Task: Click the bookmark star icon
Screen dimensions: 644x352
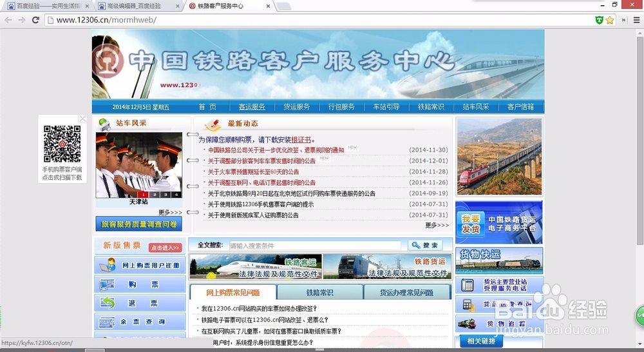Action: click(610, 20)
